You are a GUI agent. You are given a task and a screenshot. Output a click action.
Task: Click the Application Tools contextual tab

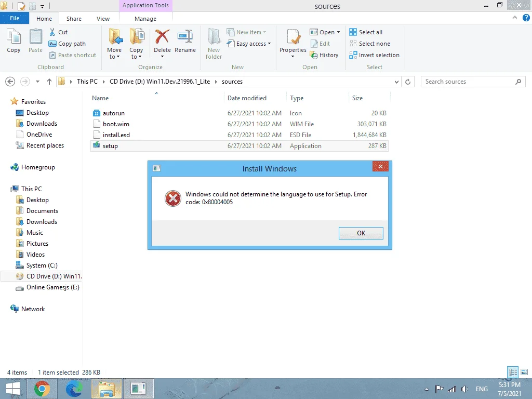(x=145, y=5)
